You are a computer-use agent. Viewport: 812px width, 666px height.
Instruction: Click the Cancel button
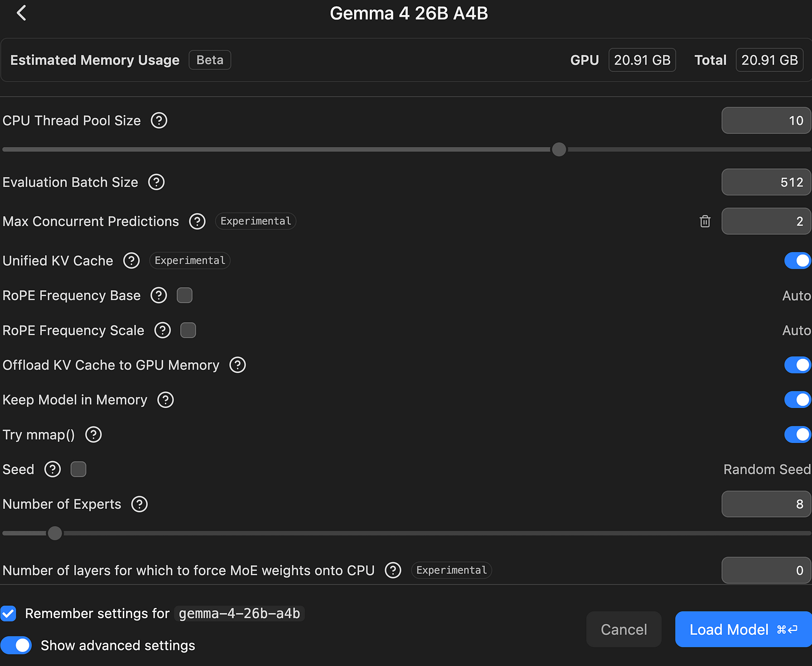(624, 629)
